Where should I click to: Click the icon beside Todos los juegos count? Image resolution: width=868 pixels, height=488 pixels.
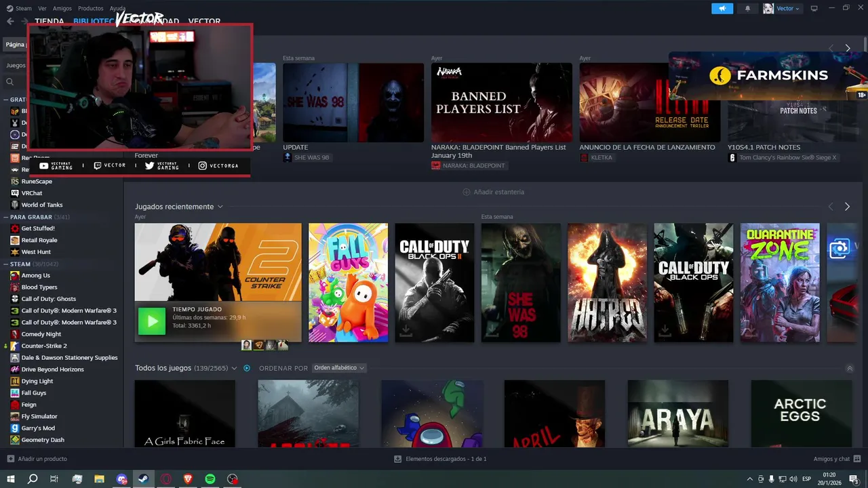click(x=247, y=368)
